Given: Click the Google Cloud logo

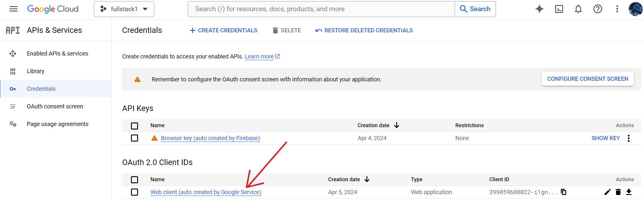Looking at the screenshot, I should point(53,9).
